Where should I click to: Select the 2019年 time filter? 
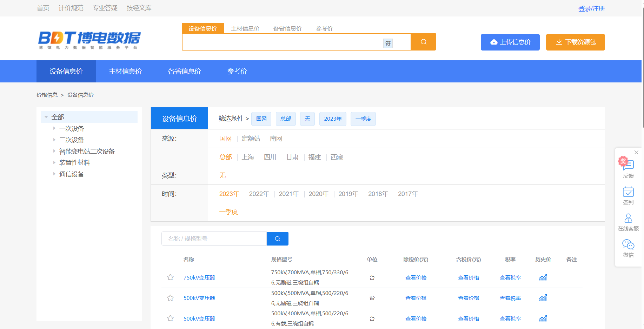point(348,194)
